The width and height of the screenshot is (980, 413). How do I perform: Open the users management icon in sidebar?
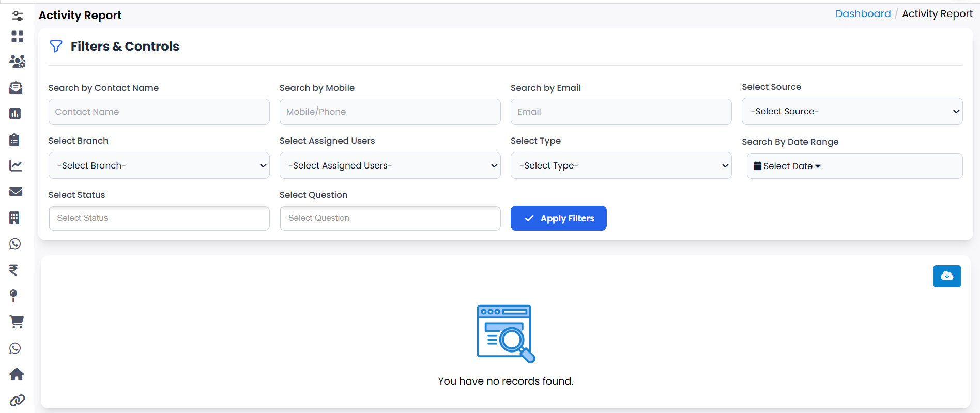(17, 62)
